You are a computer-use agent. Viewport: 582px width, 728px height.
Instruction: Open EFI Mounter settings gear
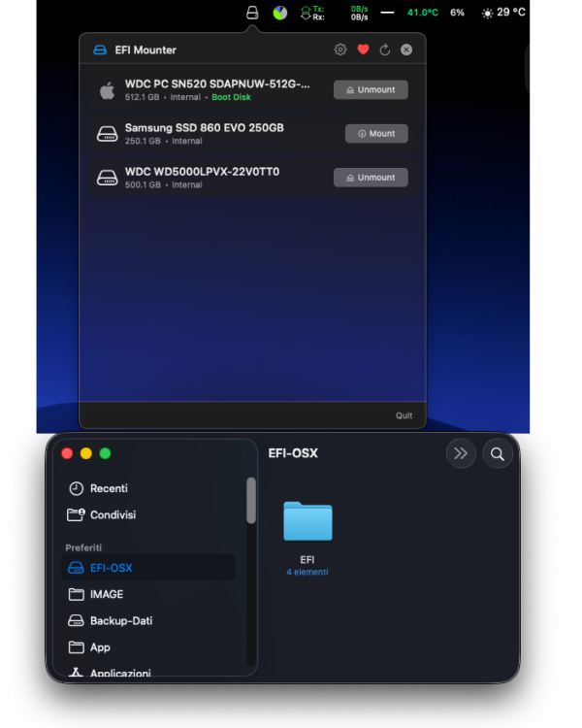tap(340, 50)
